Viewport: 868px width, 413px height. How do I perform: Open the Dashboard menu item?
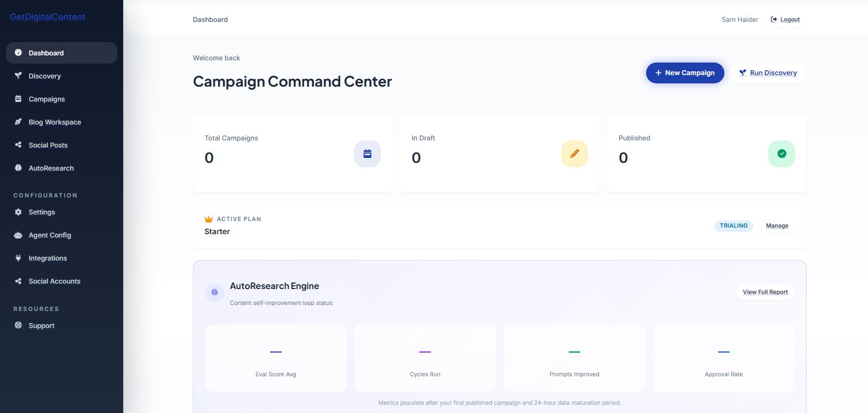[x=61, y=53]
